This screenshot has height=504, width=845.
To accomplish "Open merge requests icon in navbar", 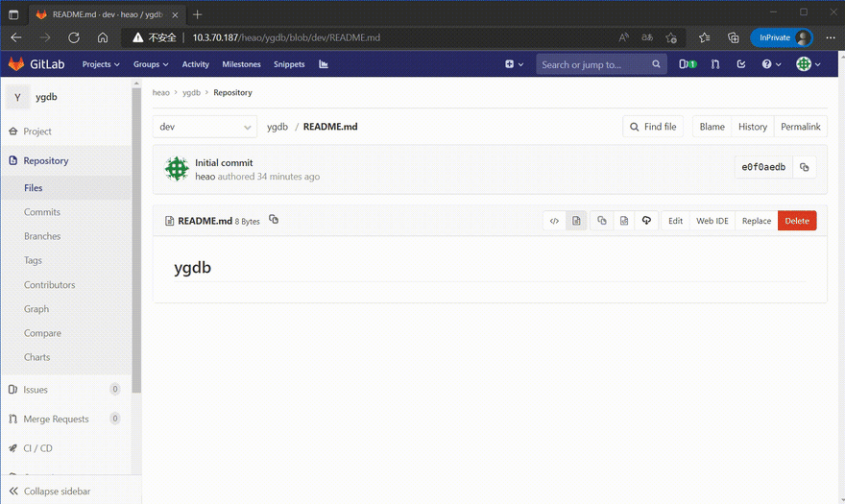I will point(715,64).
